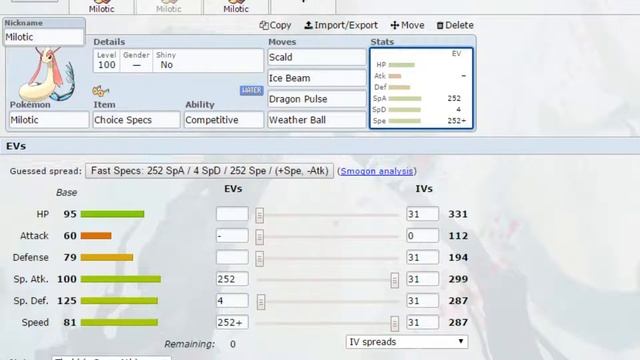Switch to the third Milotic team tab
The height and width of the screenshot is (360, 640).
236,7
